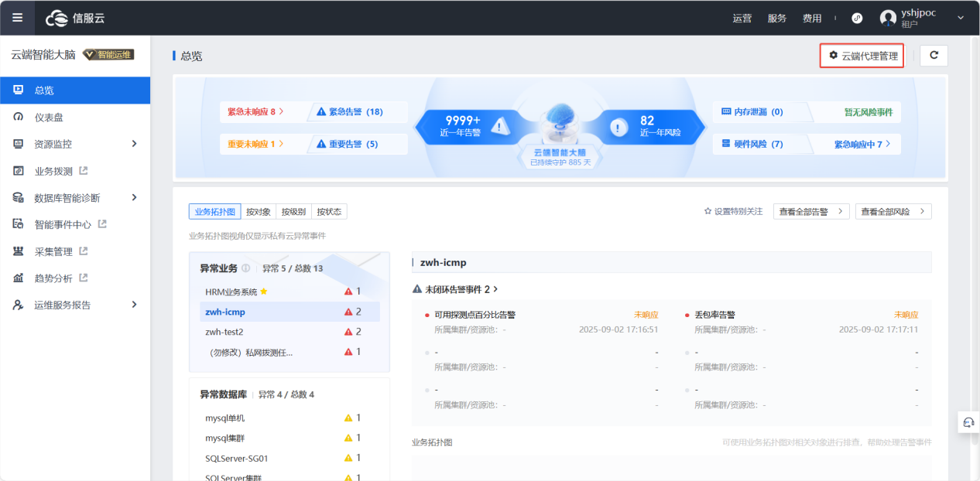Click the 查看全部风险 button
This screenshot has height=481, width=980.
[893, 211]
